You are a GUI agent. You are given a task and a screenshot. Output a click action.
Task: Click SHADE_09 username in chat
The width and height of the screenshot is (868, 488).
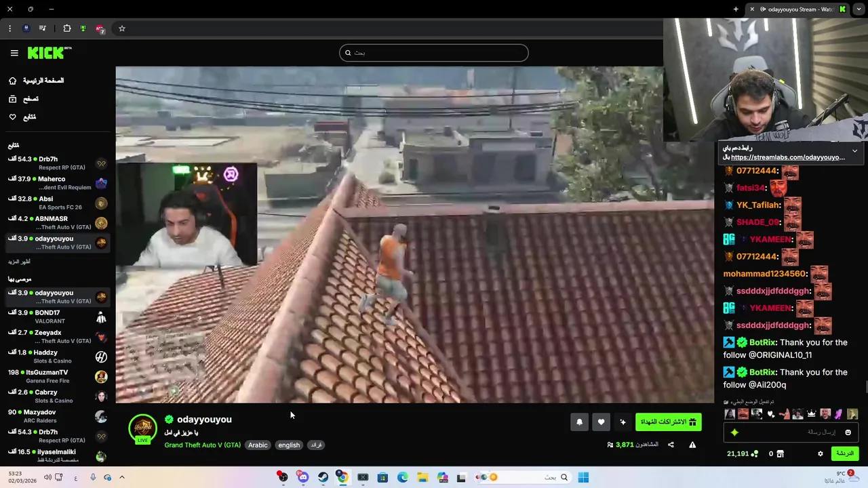coord(757,222)
